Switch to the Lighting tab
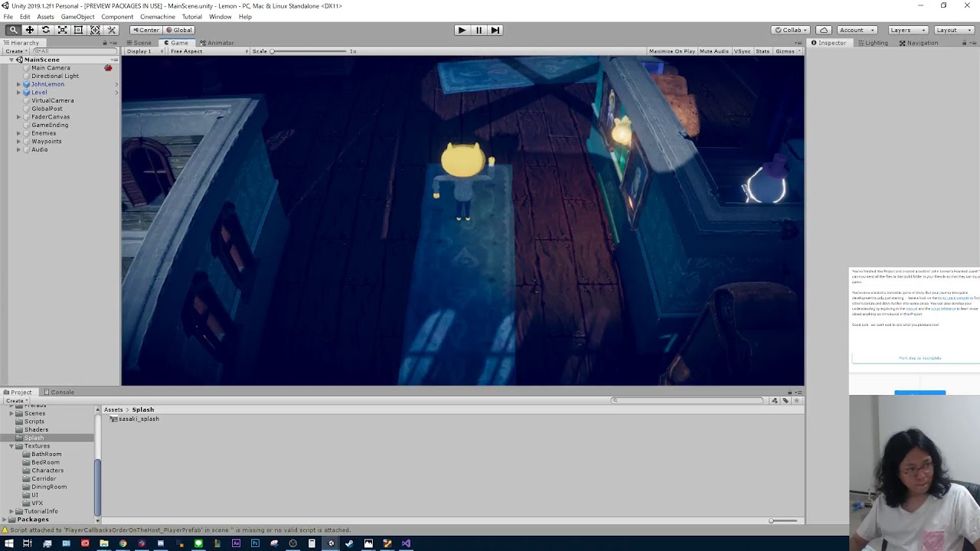 tap(872, 43)
